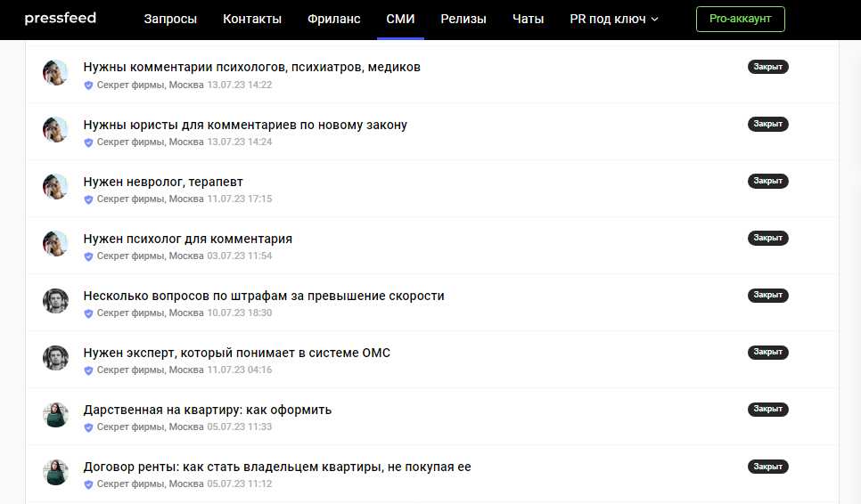Click Закрыт badge for Нужен психолог request
This screenshot has width=861, height=504.
click(767, 238)
